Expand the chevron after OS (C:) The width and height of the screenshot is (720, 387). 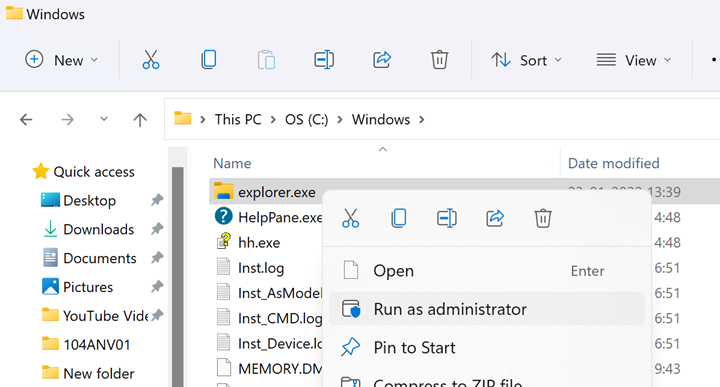(340, 120)
